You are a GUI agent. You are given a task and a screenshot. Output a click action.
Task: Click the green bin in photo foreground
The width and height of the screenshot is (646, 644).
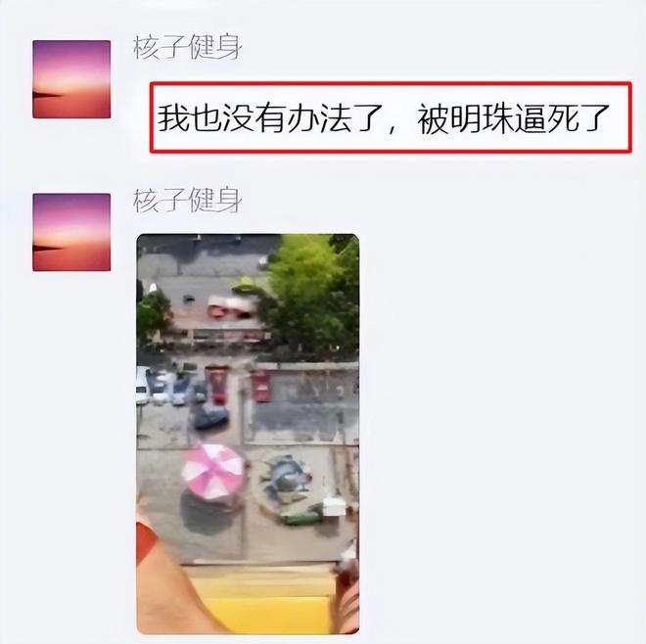click(302, 518)
